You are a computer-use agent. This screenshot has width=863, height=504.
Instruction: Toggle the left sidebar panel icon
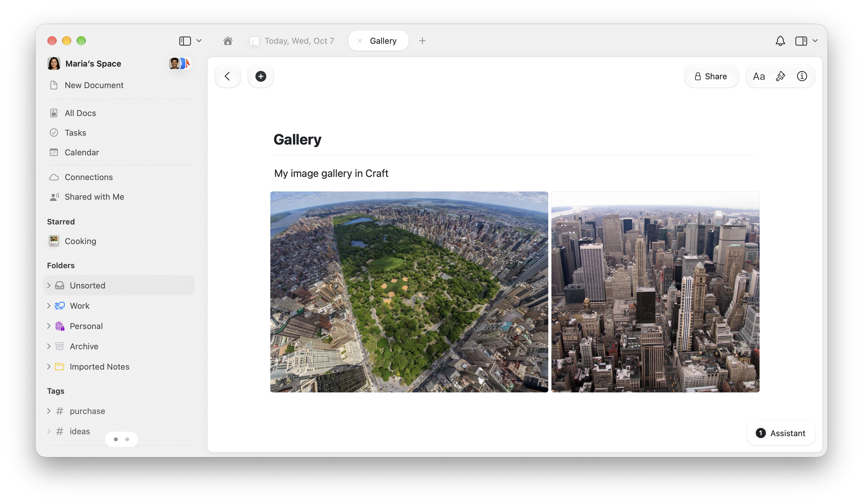click(x=185, y=41)
